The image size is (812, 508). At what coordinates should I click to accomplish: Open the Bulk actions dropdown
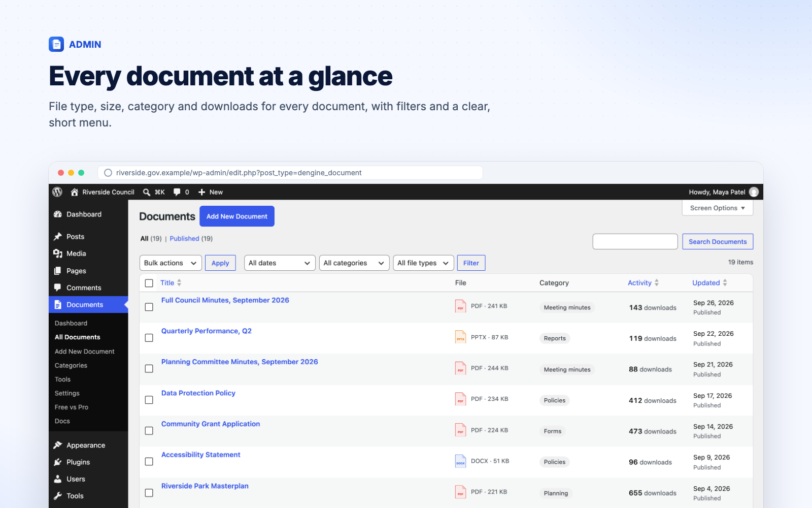click(171, 263)
